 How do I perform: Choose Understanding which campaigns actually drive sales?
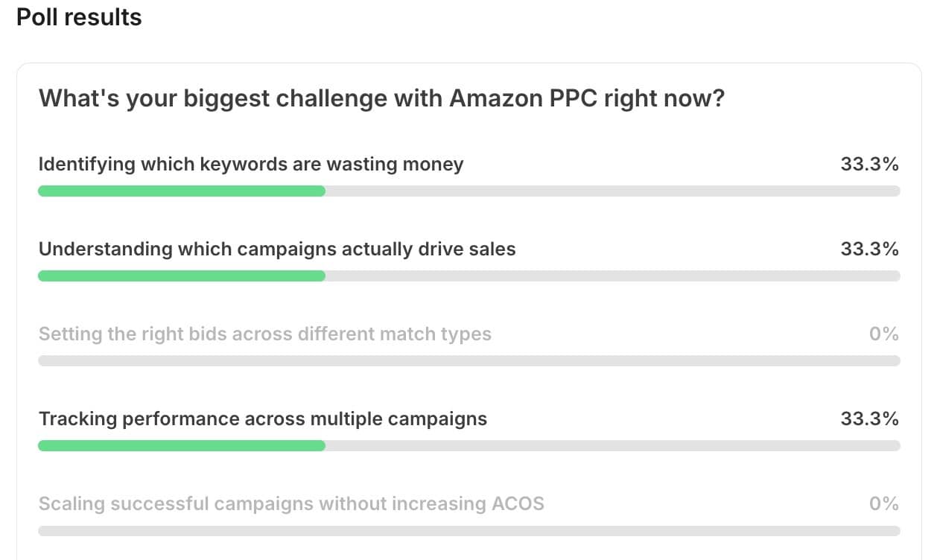(x=277, y=249)
